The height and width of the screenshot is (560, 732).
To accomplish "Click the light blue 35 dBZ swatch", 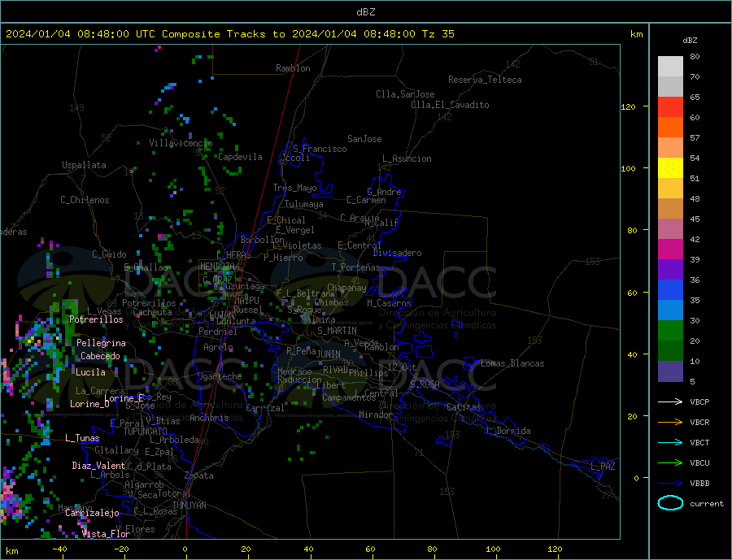I will point(670,310).
